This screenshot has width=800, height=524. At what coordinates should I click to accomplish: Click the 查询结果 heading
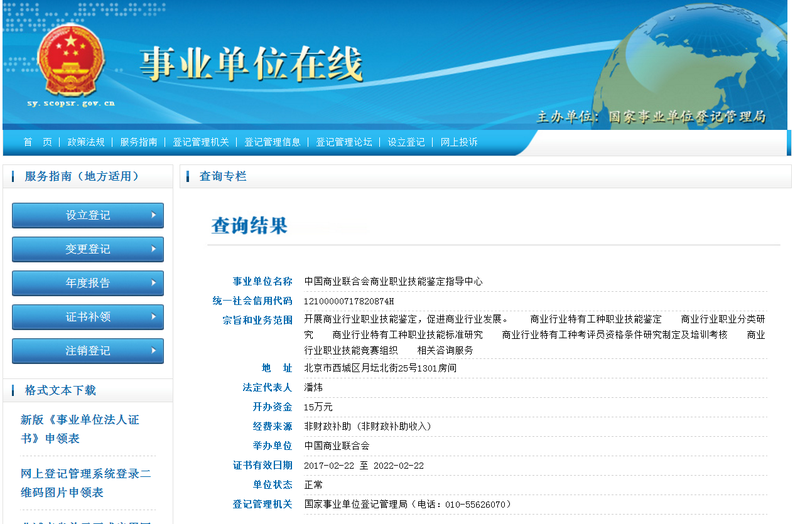tap(249, 226)
